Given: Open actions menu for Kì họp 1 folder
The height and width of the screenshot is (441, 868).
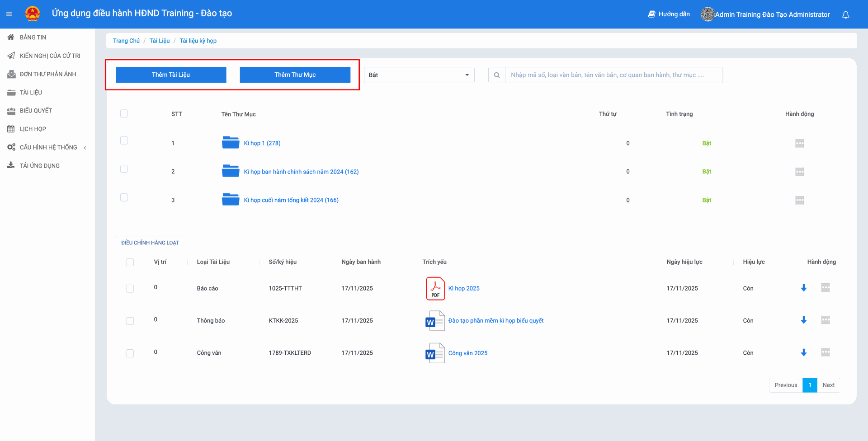Looking at the screenshot, I should click(x=799, y=143).
